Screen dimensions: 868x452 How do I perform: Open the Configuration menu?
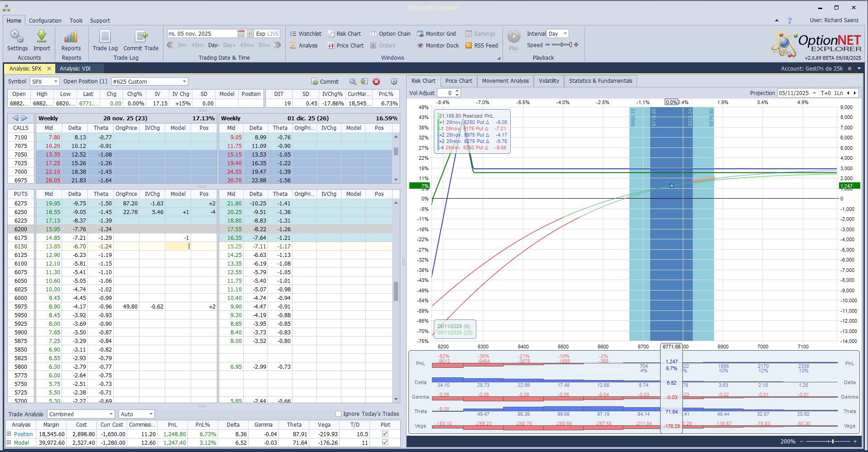[45, 21]
